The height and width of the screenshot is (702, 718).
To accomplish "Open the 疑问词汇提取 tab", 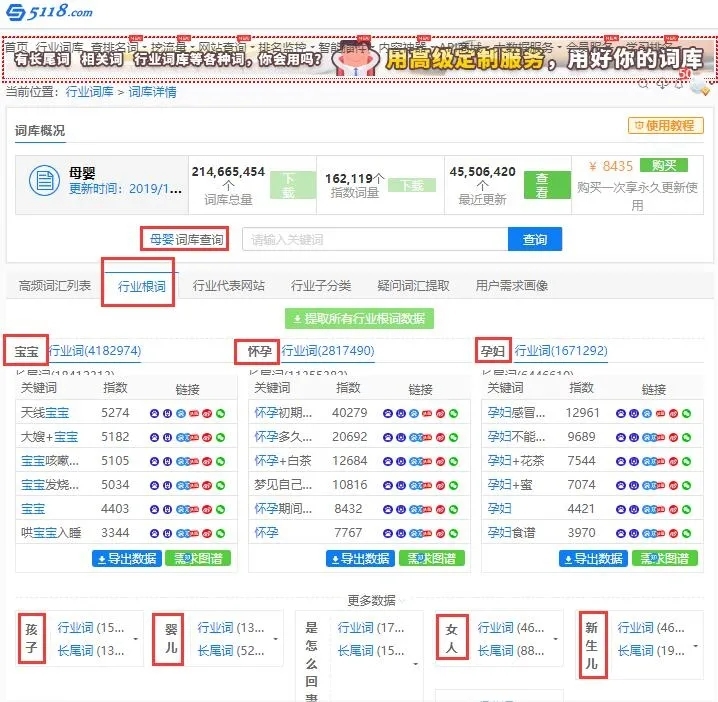I will tap(413, 286).
